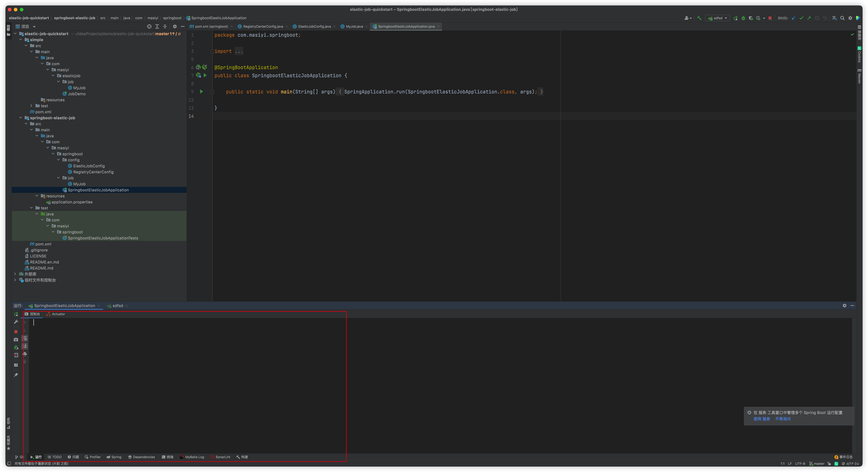
Task: Collapse the simple module folder
Action: click(x=21, y=40)
